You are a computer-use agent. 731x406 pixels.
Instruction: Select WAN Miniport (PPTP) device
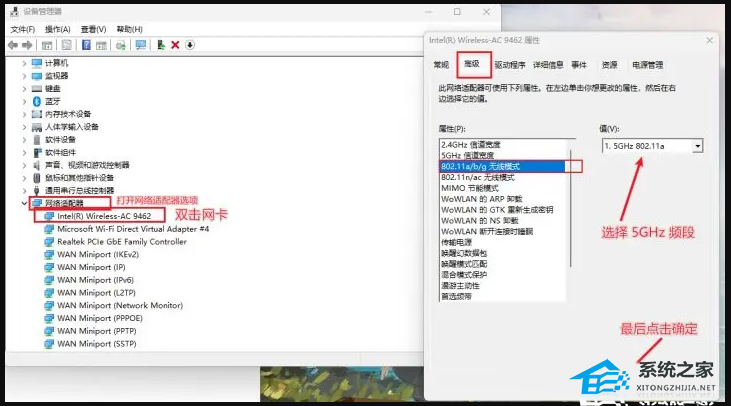(97, 331)
